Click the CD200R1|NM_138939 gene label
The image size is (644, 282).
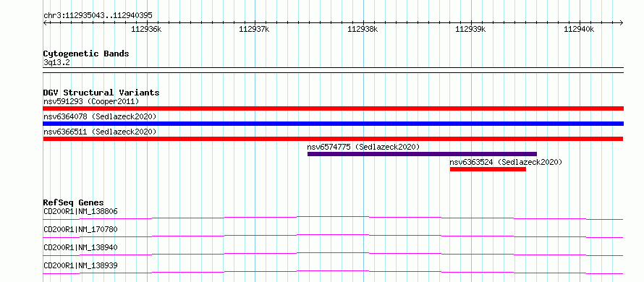[80, 265]
